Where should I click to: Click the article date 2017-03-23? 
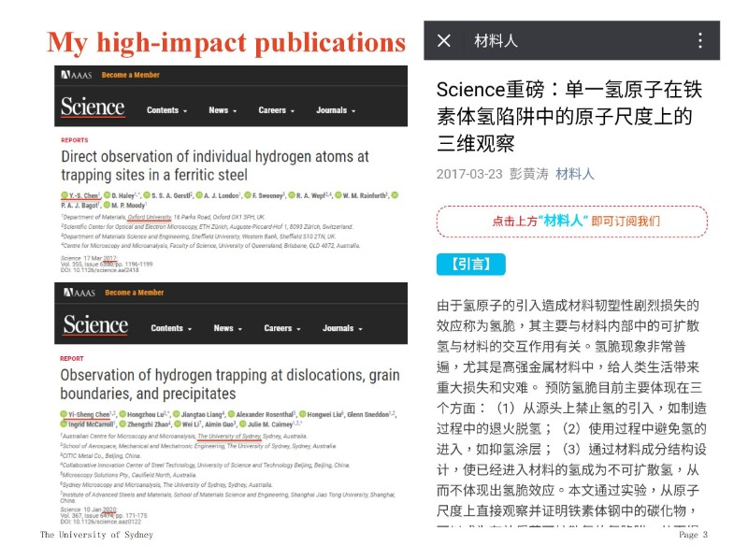click(469, 174)
